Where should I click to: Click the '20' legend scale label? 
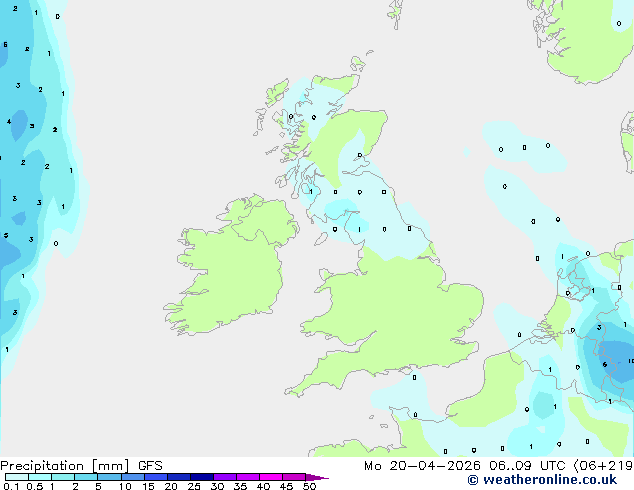pyautogui.click(x=171, y=486)
